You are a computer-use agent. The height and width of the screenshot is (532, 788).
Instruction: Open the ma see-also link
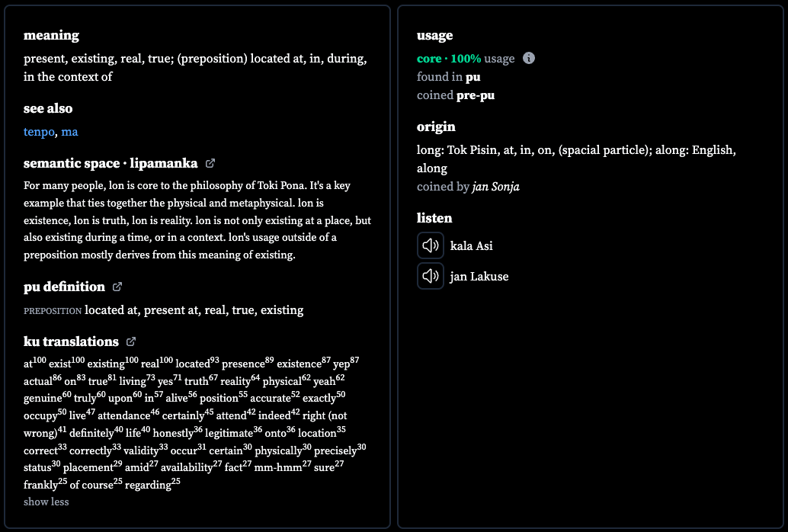point(69,132)
